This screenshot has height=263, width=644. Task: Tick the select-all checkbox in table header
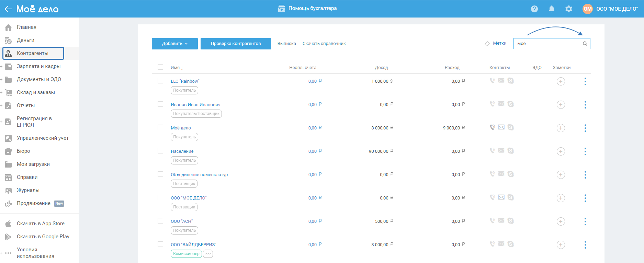click(160, 67)
